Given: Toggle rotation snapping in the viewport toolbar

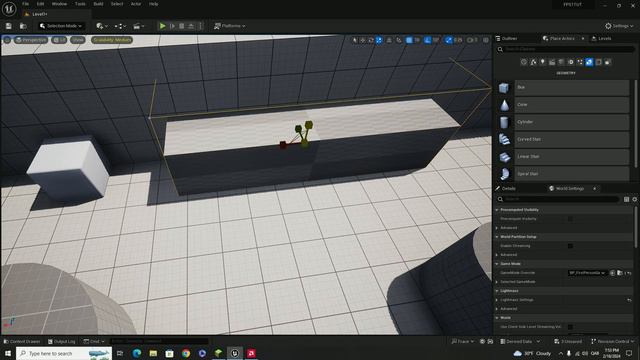Looking at the screenshot, I should tap(427, 40).
